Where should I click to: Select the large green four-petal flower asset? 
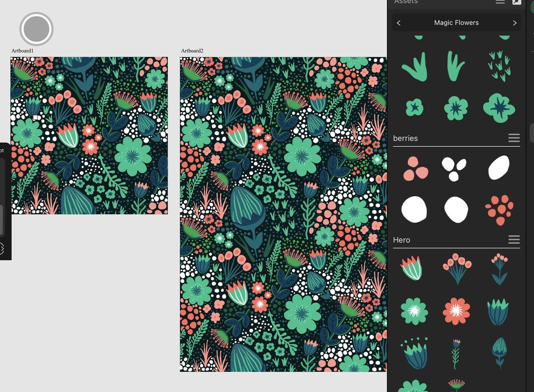click(x=499, y=108)
